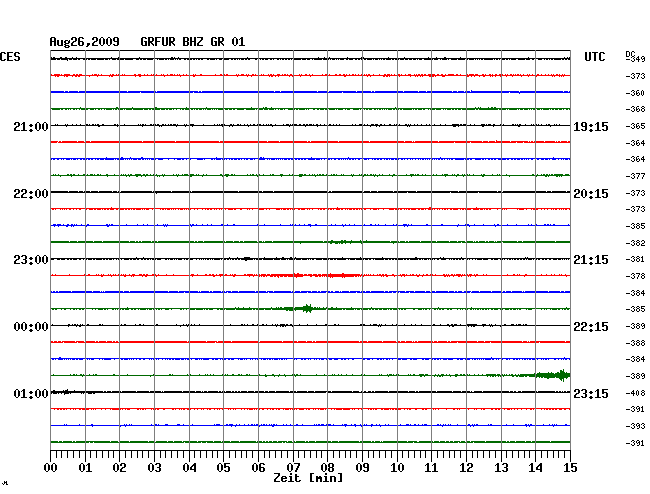Viewport: 650px width, 494px height.
Task: Select the 21:00 local time label
Action: (x=31, y=126)
